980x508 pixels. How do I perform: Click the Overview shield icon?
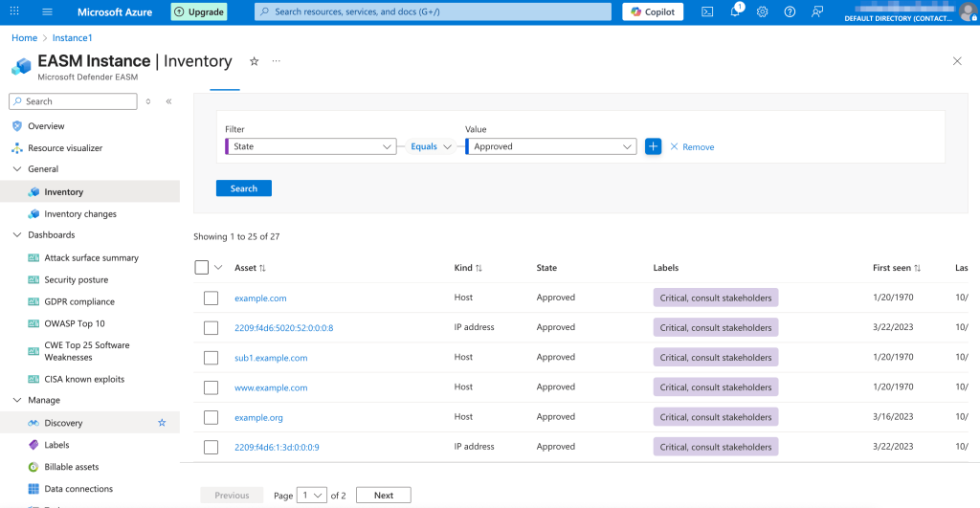[x=17, y=126]
